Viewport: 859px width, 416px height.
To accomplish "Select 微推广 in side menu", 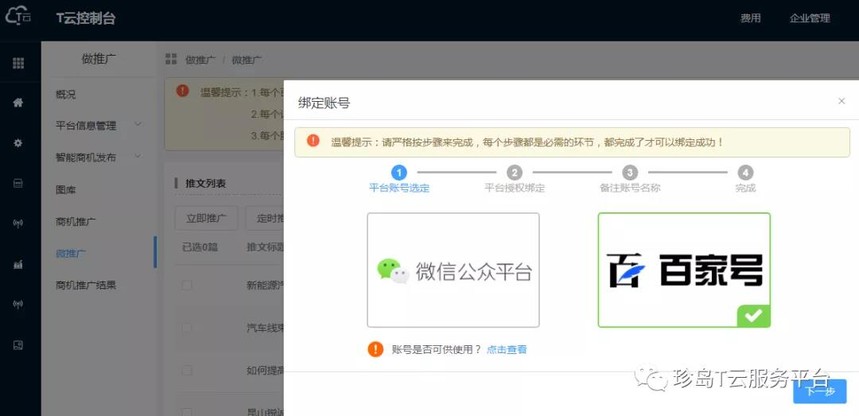I will click(71, 253).
